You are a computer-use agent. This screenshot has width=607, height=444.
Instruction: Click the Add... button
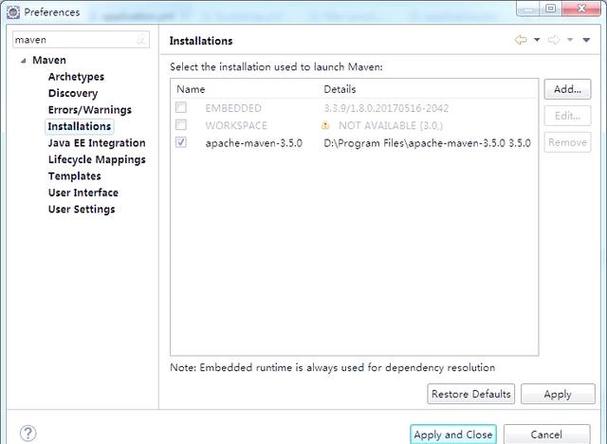pyautogui.click(x=567, y=89)
